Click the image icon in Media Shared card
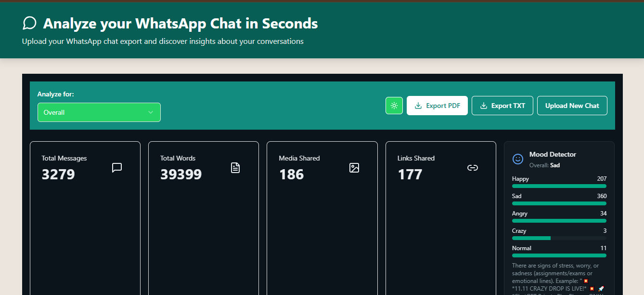This screenshot has width=644, height=295. click(x=354, y=168)
